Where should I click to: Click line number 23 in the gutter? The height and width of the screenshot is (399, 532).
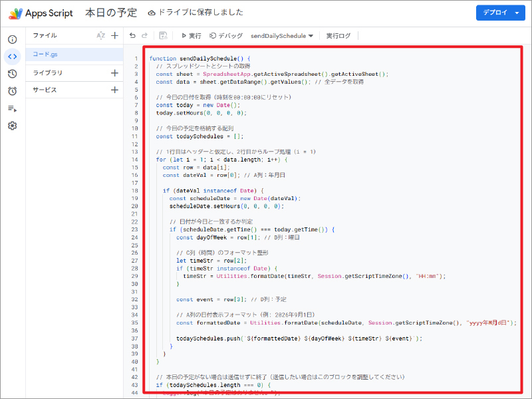tap(135, 229)
